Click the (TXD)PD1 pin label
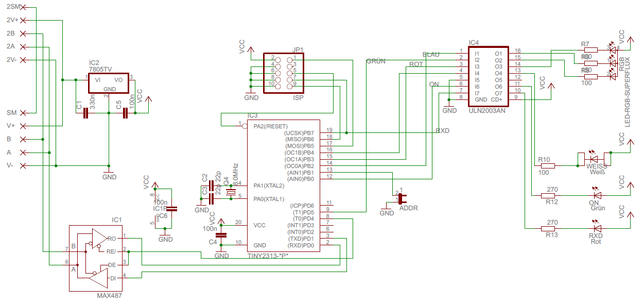The image size is (644, 304). [301, 239]
